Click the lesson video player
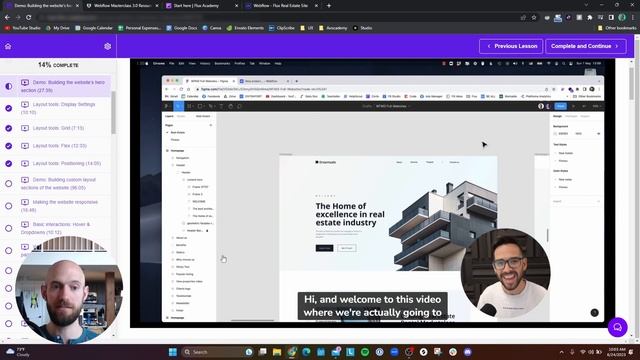The image size is (640, 360). coord(372,193)
